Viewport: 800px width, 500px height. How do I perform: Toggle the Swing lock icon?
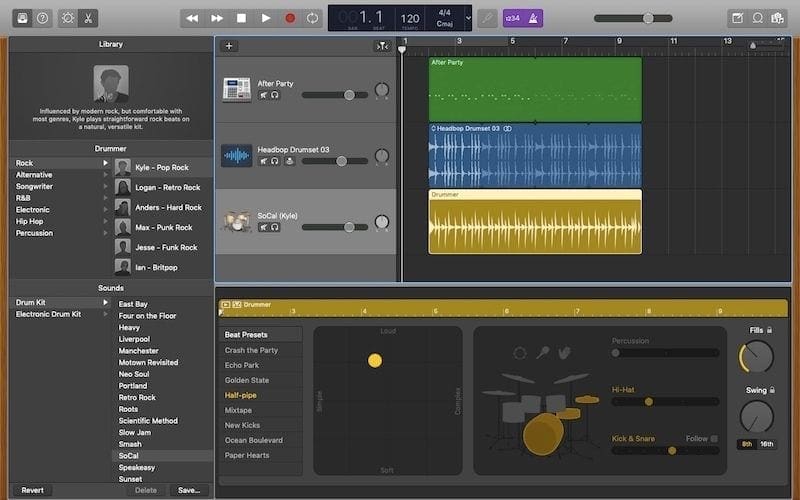pyautogui.click(x=772, y=390)
